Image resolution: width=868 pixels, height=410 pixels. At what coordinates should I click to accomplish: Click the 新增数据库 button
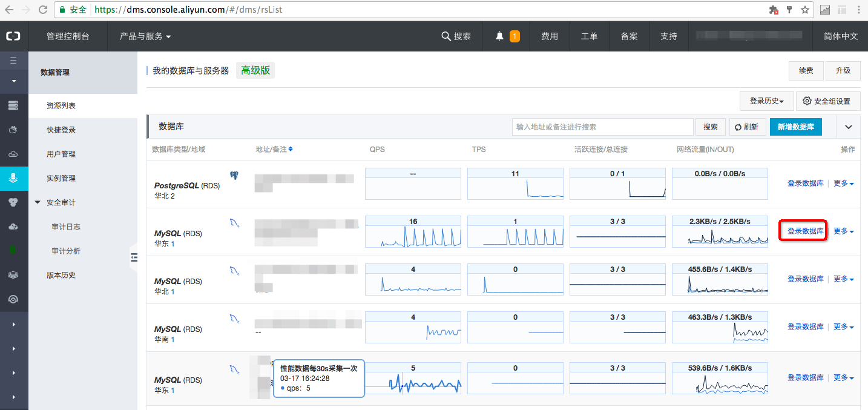796,127
